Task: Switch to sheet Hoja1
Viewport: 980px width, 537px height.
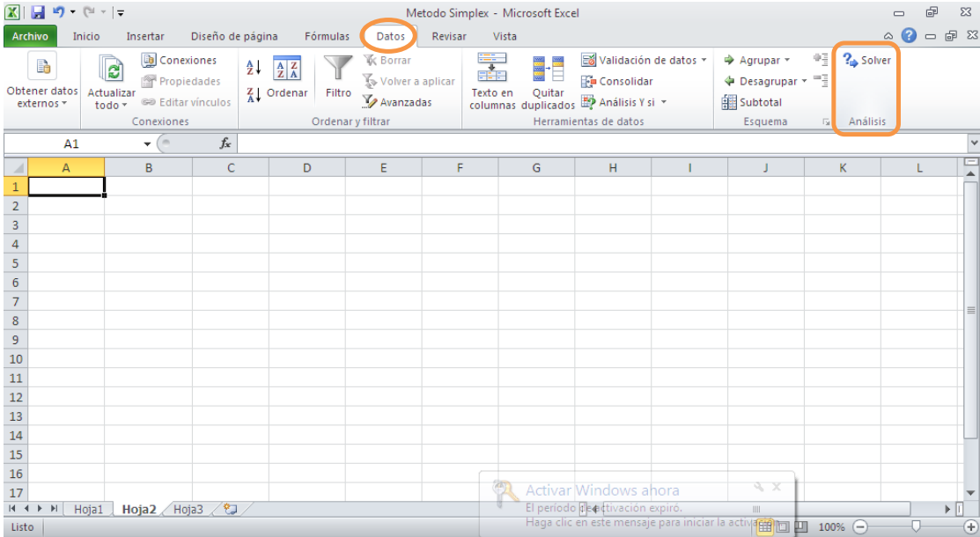Action: (x=88, y=509)
